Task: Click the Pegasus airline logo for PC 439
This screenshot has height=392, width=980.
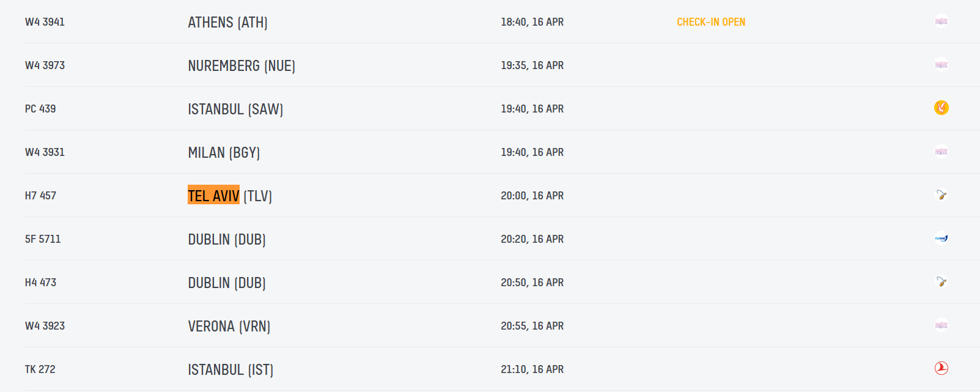Action: (x=941, y=108)
